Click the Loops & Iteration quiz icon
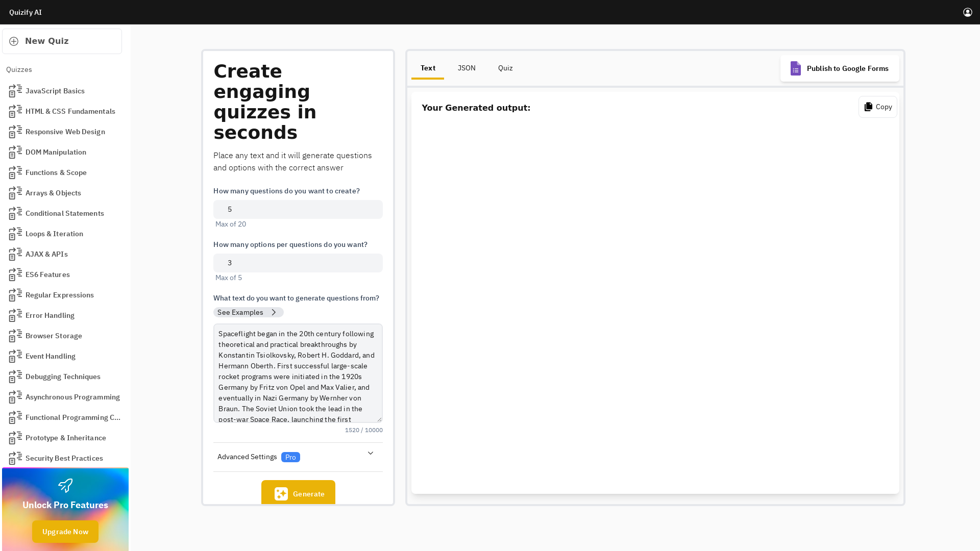 pos(15,234)
